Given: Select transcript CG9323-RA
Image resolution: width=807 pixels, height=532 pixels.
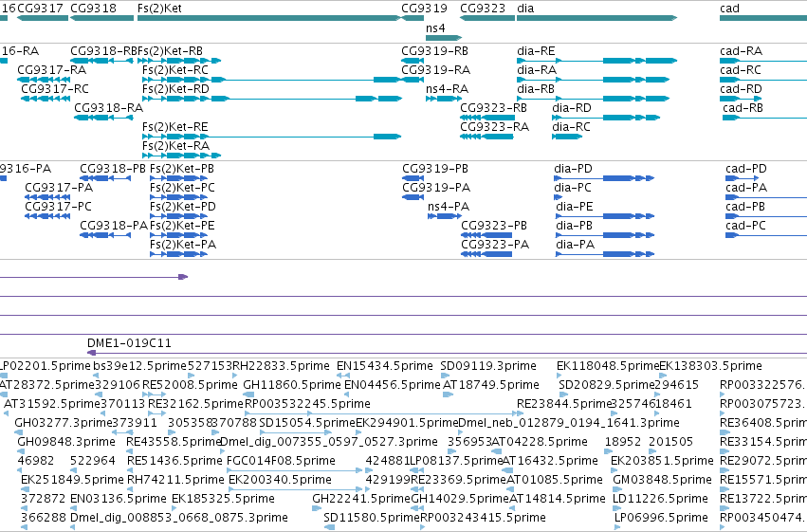Looking at the screenshot, I should (495, 127).
